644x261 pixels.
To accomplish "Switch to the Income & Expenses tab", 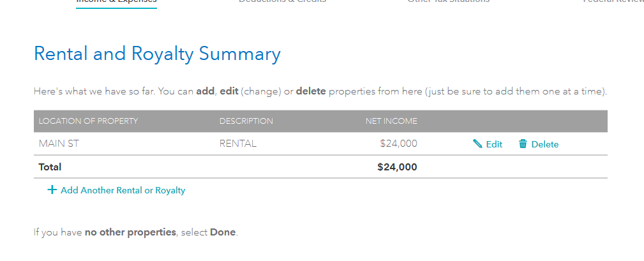I will point(116,2).
